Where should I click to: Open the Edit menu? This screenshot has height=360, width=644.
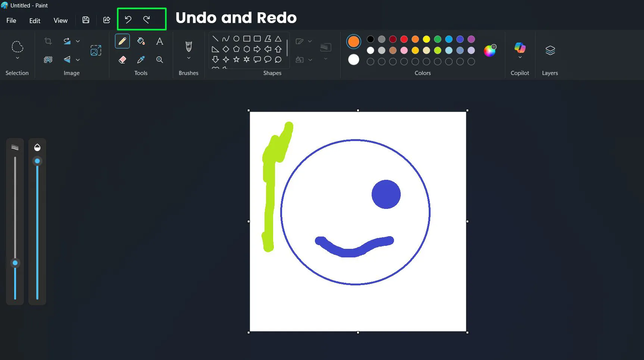(x=34, y=21)
